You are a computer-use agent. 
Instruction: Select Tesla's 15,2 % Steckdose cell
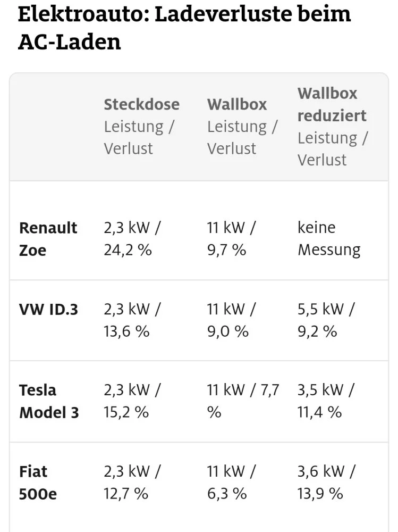pyautogui.click(x=132, y=401)
